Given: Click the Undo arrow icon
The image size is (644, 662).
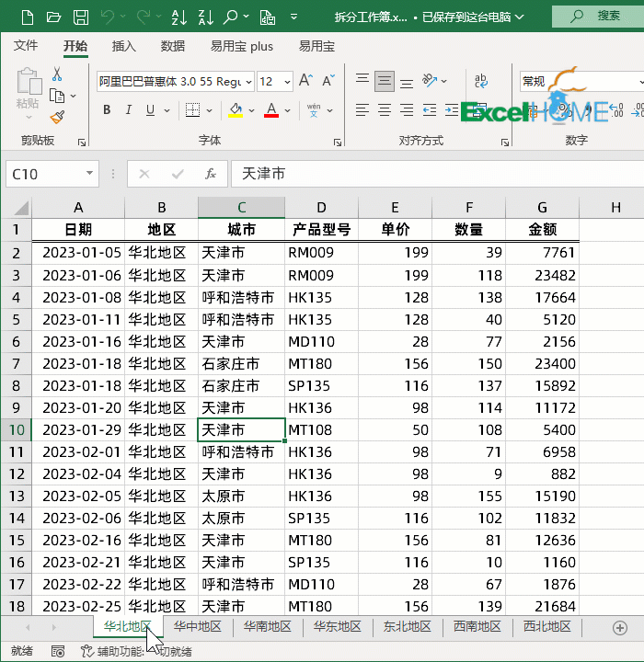Looking at the screenshot, I should [x=108, y=17].
